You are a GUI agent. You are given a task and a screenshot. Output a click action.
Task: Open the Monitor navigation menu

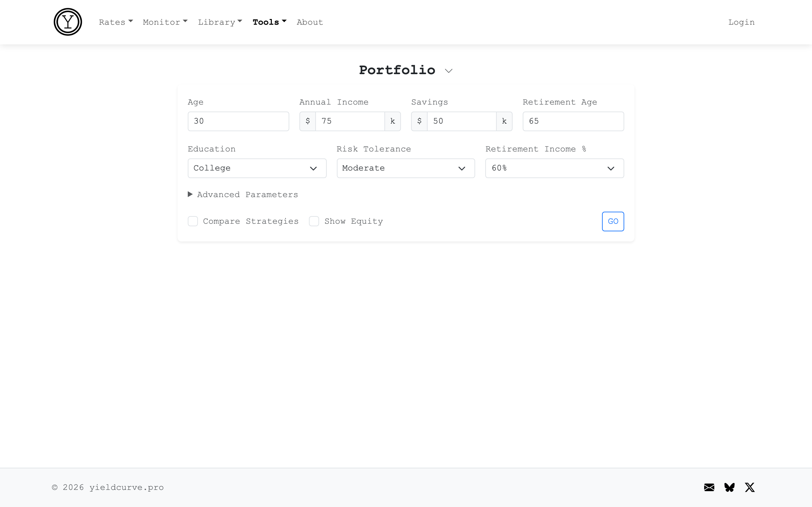point(165,22)
